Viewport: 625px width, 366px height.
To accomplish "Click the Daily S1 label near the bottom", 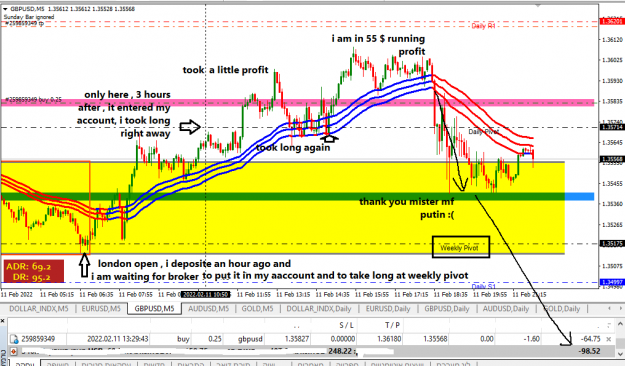I will pos(483,286).
